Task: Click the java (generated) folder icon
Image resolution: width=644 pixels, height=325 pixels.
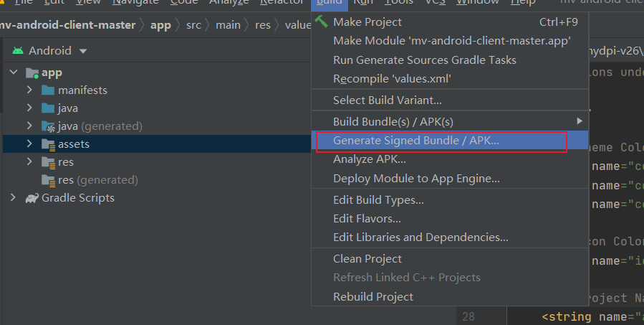Action: coord(48,126)
